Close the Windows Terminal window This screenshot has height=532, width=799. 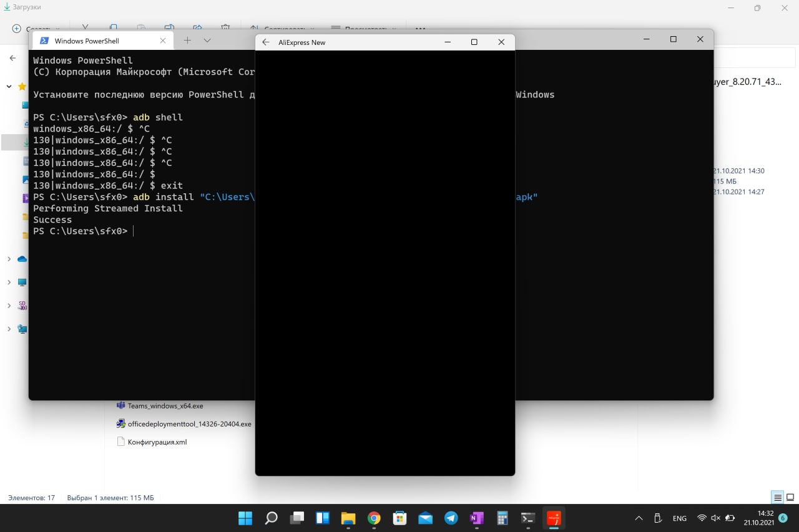pyautogui.click(x=700, y=39)
